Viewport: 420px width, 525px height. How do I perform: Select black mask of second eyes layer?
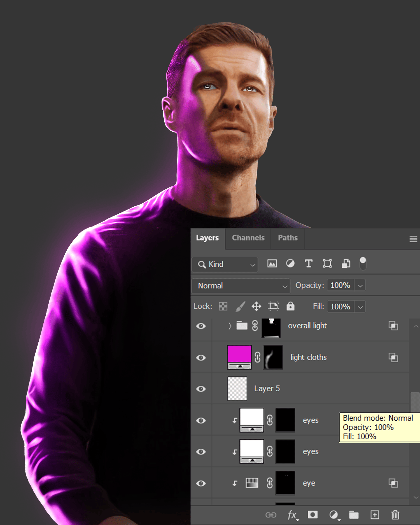[285, 451]
